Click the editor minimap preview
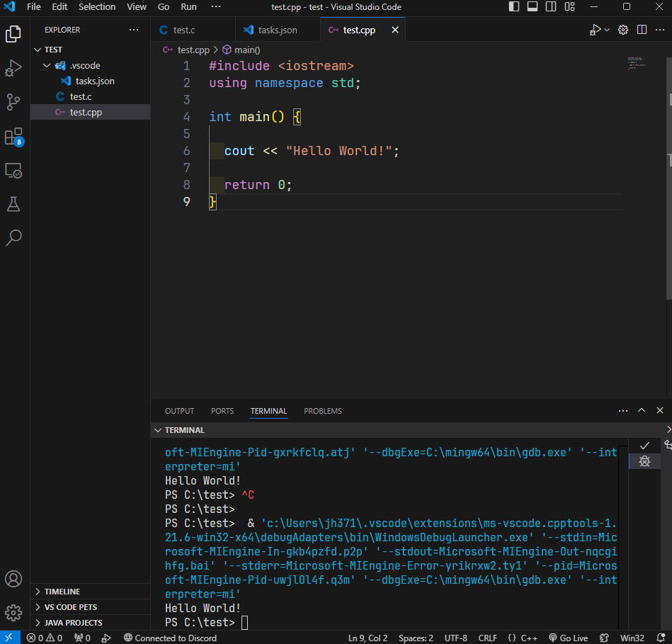The height and width of the screenshot is (644, 672). [635, 63]
